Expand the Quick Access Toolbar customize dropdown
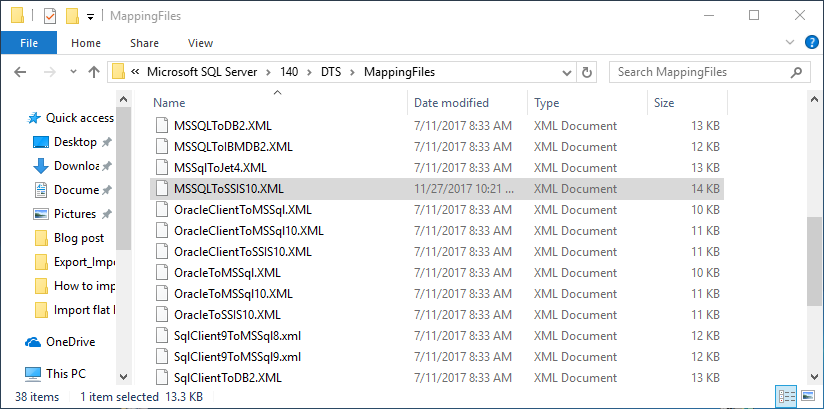Image resolution: width=824 pixels, height=409 pixels. [90, 16]
